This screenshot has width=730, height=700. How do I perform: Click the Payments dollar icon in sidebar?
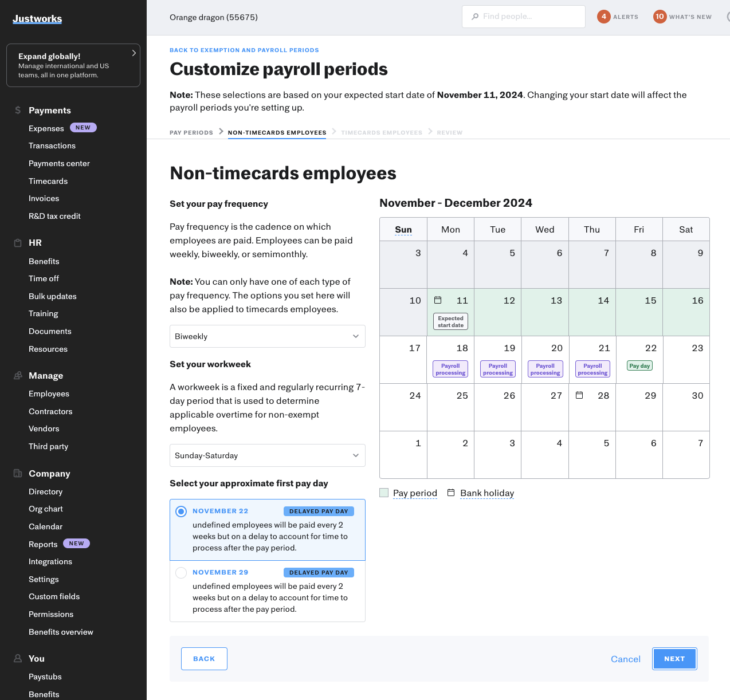point(17,110)
